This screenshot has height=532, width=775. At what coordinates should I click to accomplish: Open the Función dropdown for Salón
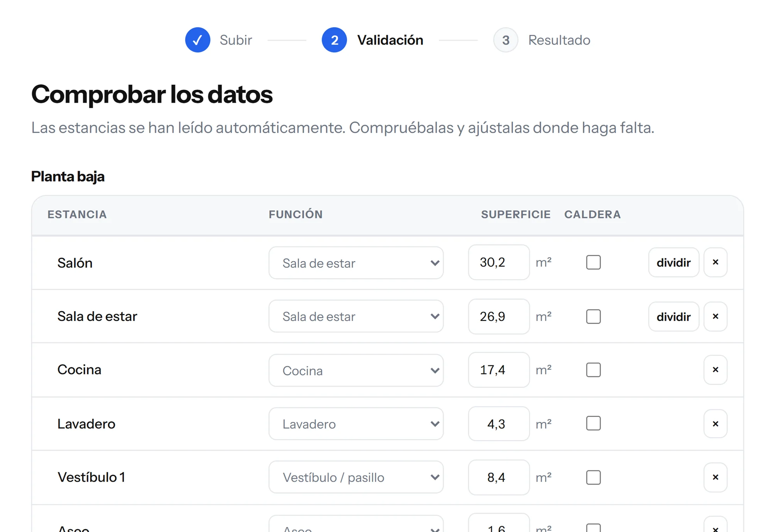pos(356,263)
